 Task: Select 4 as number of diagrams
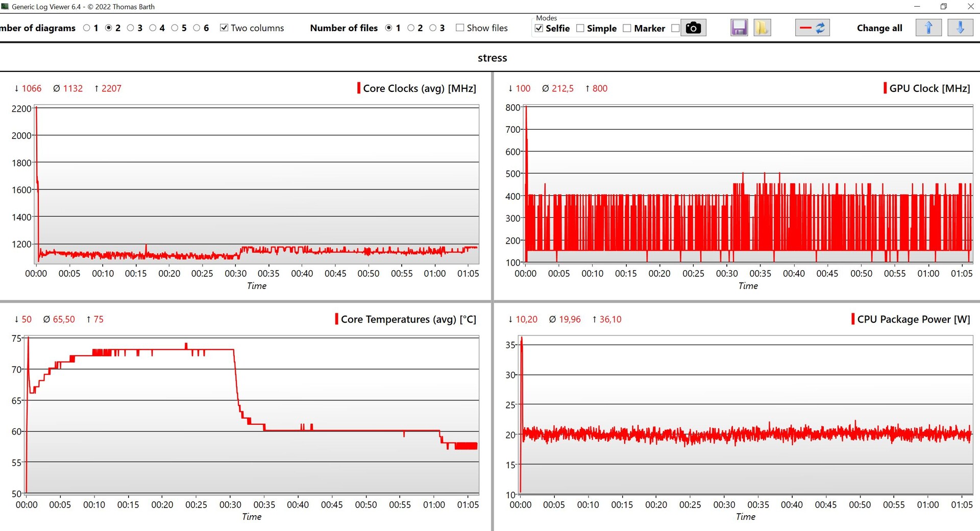153,28
